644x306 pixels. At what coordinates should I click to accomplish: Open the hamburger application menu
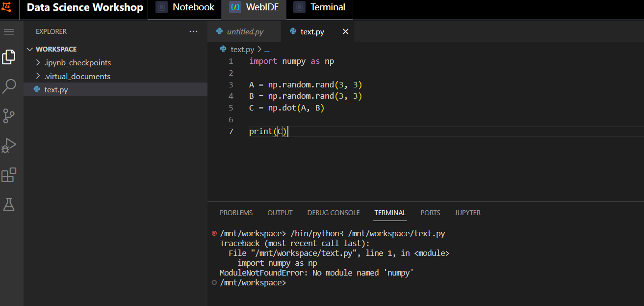pyautogui.click(x=9, y=31)
